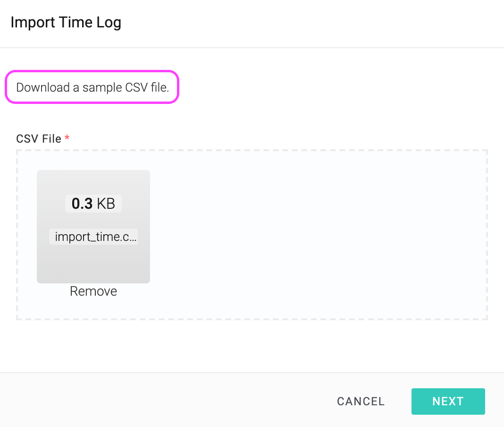
Task: Remove the uploaded import_time file
Action: tap(93, 291)
